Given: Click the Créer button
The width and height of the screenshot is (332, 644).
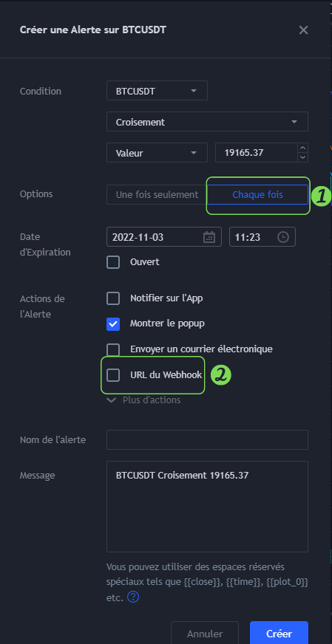Looking at the screenshot, I should pos(279,634).
